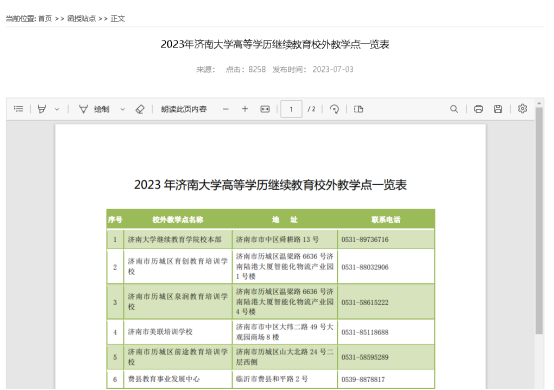Click the 联系电话 column header
The width and height of the screenshot is (554, 390).
coord(386,220)
